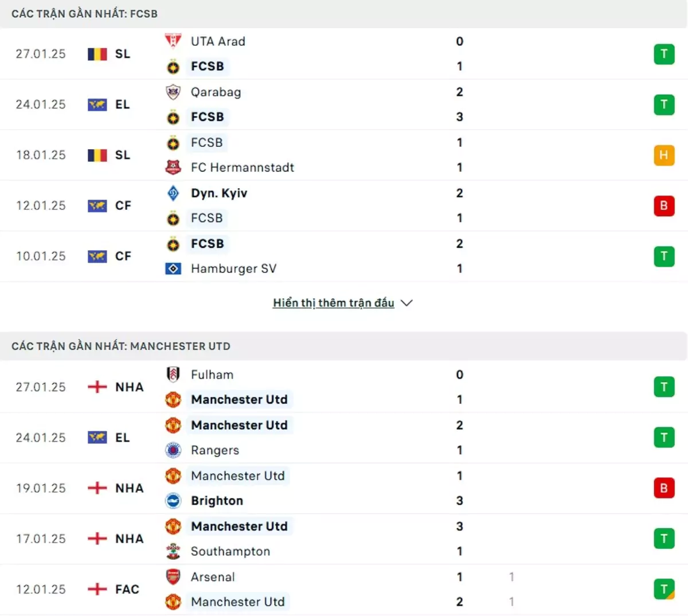Screen dimensions: 688x616
Task: Select the Rangers team badge
Action: [x=173, y=450]
